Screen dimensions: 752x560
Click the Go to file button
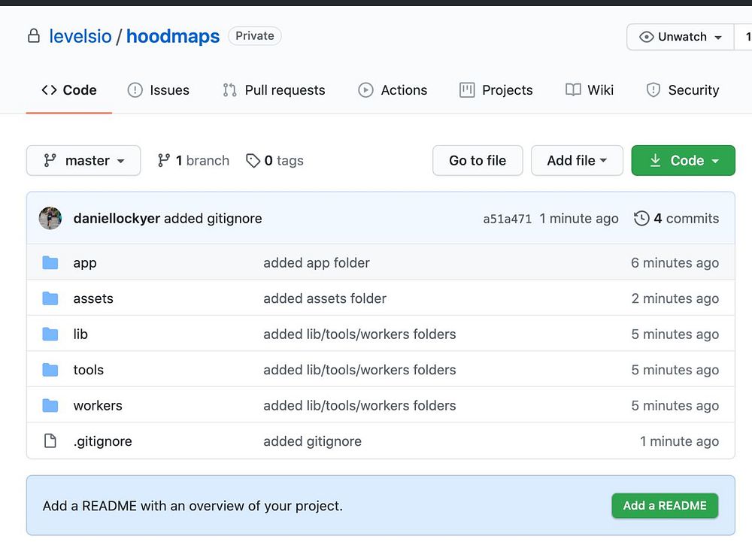478,161
